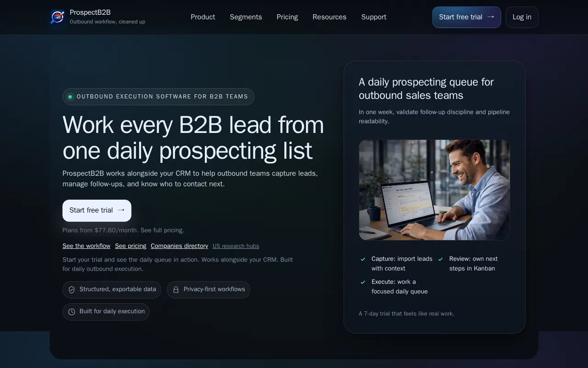
Task: Follow the See pricing link
Action: click(x=130, y=246)
